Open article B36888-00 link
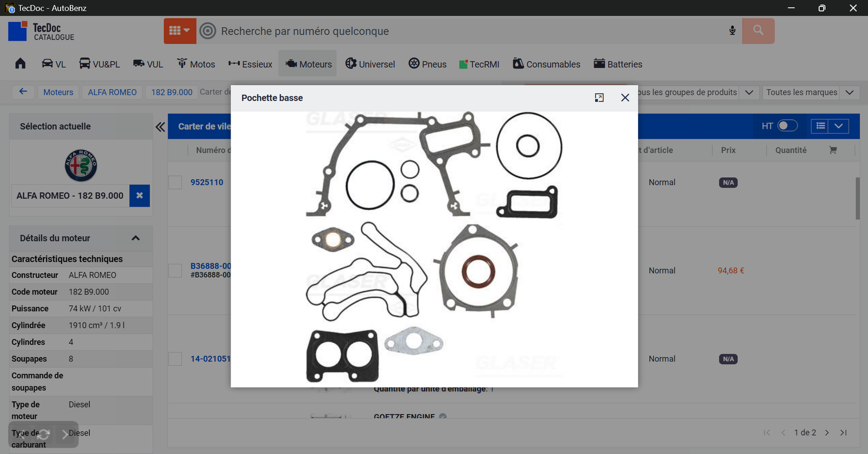868x454 pixels. [210, 266]
